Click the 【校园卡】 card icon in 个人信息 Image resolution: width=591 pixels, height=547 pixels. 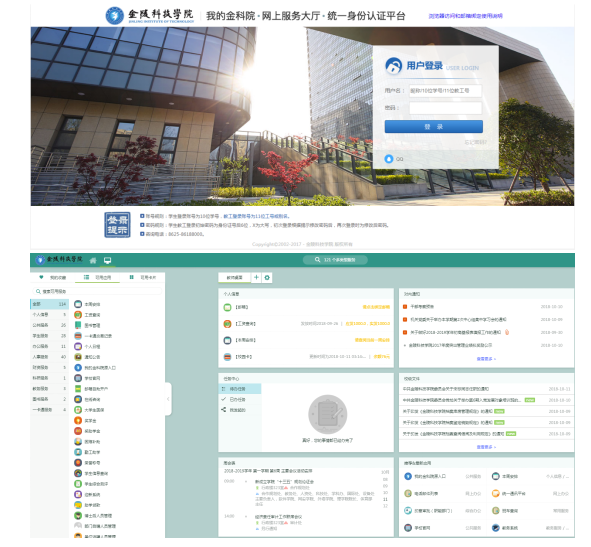(x=227, y=357)
